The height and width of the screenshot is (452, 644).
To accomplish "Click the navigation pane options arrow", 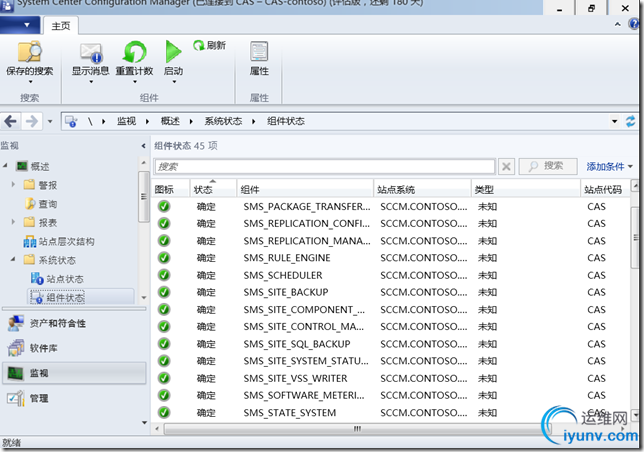I will coord(144,422).
